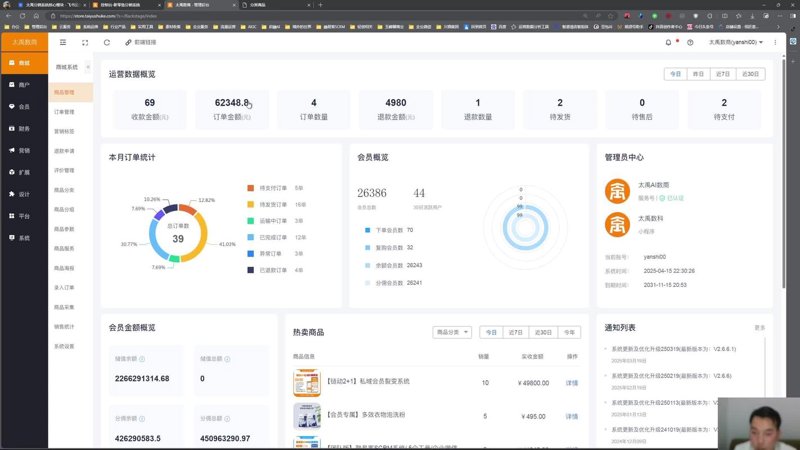The width and height of the screenshot is (800, 450).
Task: Open 详情 for 多效衣物泡洗粉 product
Action: point(571,416)
